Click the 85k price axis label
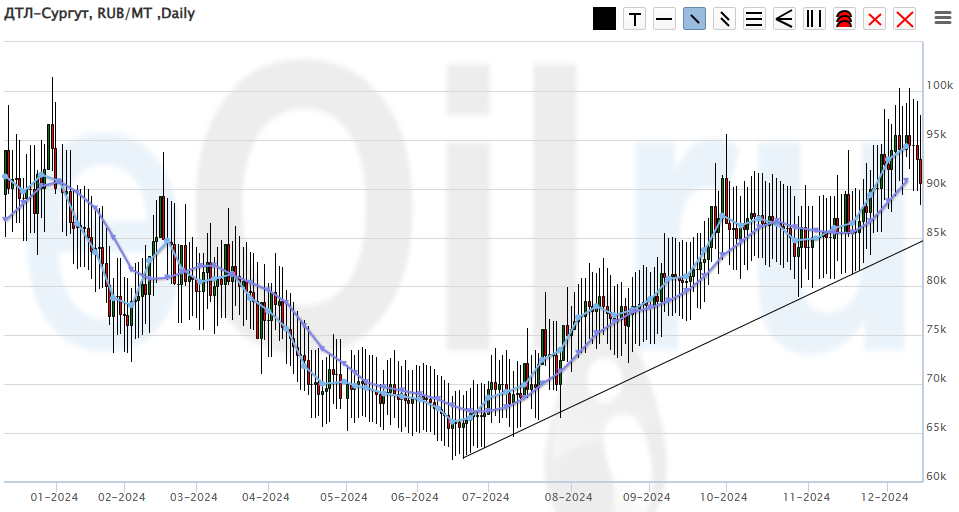Viewport: 959px width, 512px height. tap(936, 232)
